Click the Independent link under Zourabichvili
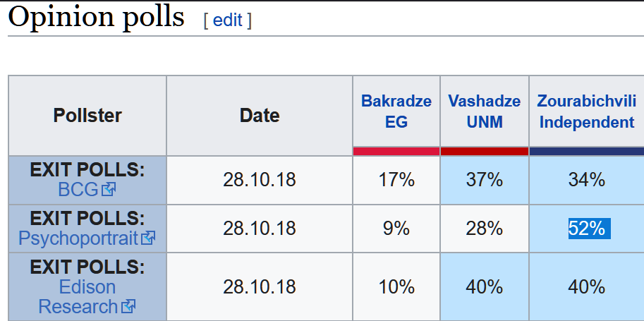 (x=587, y=122)
